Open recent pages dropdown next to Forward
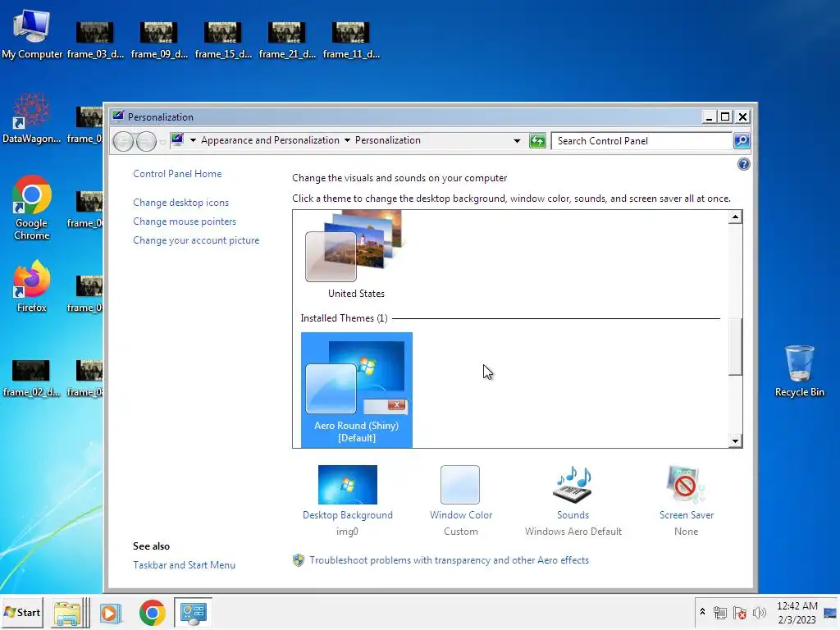This screenshot has width=840, height=630. point(162,142)
